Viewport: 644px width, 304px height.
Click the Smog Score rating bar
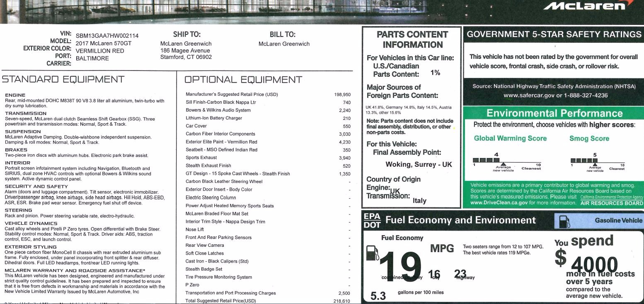(x=584, y=160)
